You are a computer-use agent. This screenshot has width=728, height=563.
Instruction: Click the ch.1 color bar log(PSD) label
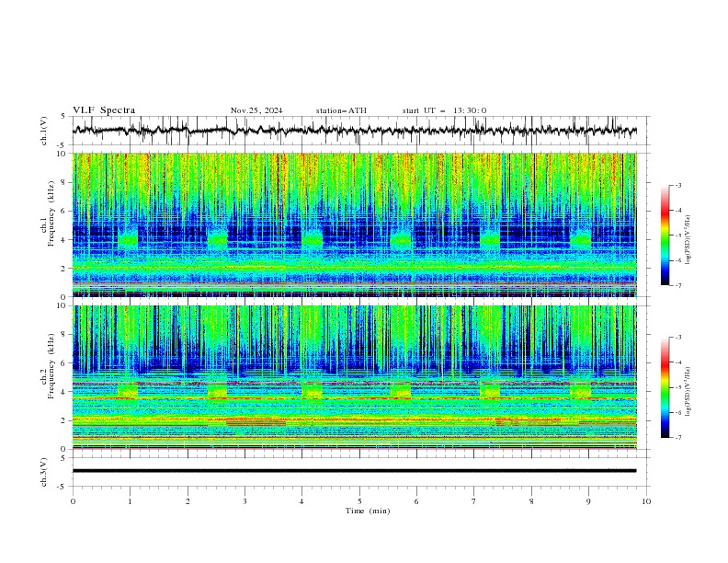(688, 240)
